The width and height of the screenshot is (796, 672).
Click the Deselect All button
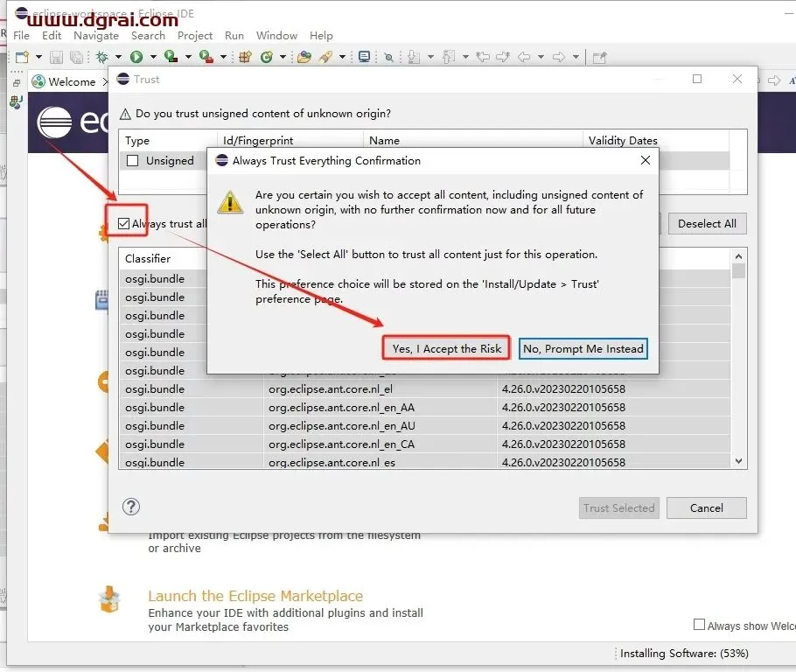[707, 223]
